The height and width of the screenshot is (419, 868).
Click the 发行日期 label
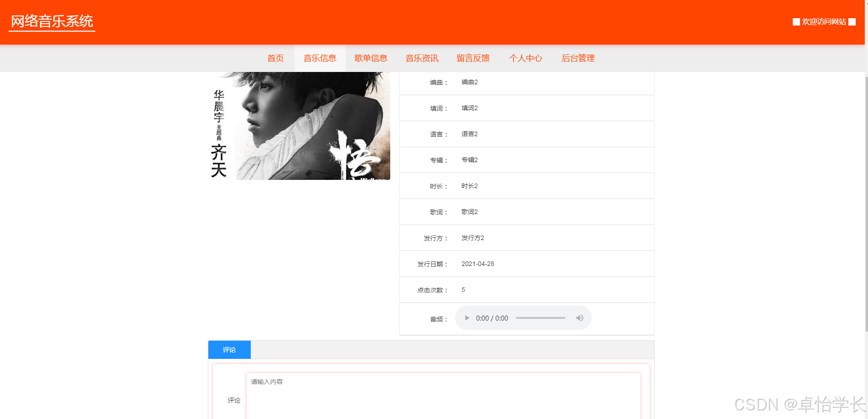433,264
